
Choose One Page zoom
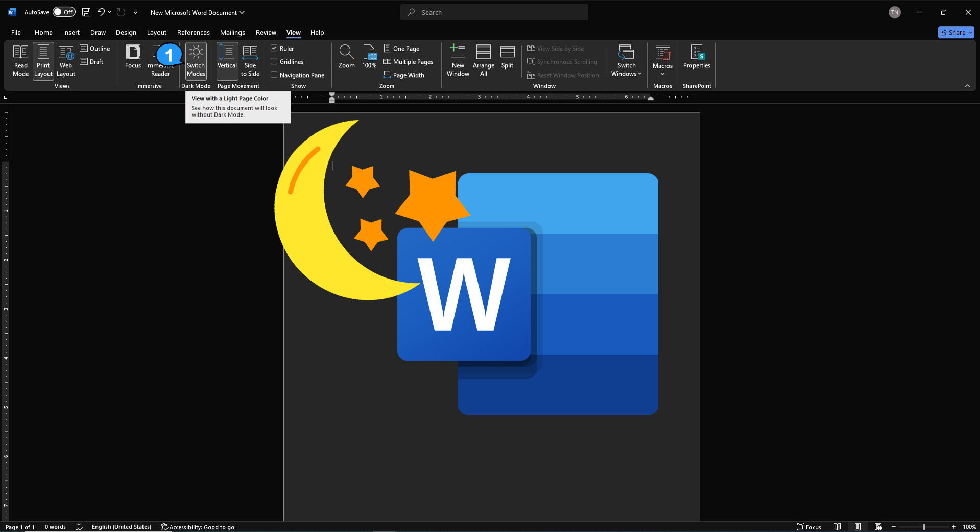402,49
